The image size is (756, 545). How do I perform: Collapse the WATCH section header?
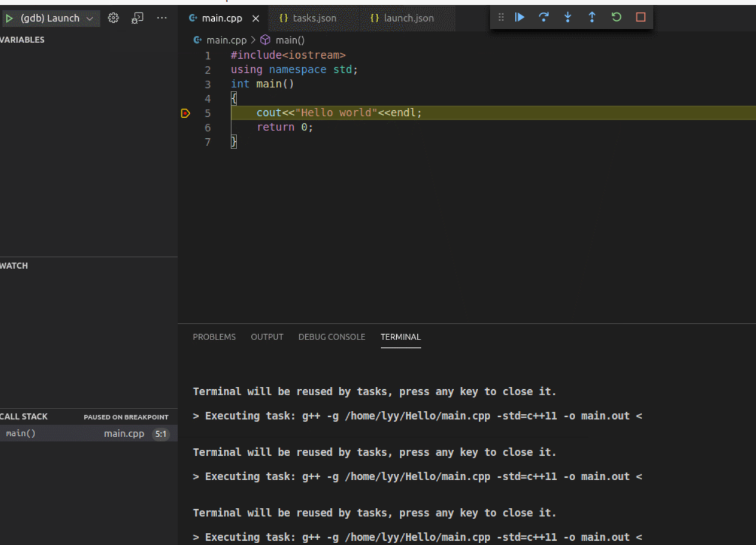tap(89, 266)
